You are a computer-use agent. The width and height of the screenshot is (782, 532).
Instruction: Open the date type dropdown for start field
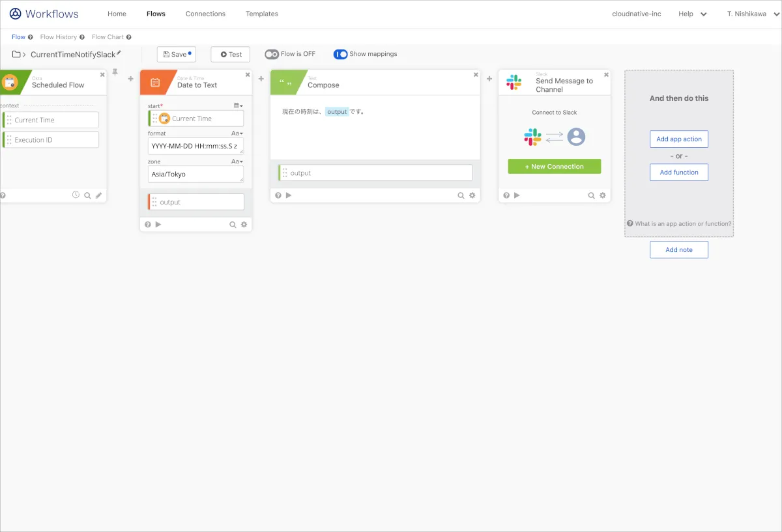click(x=238, y=105)
